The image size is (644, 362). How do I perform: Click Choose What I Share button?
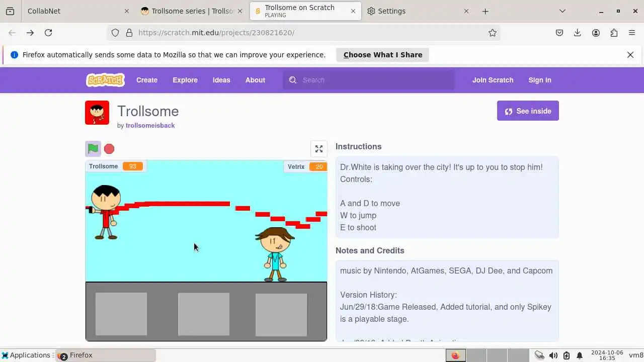click(x=382, y=55)
